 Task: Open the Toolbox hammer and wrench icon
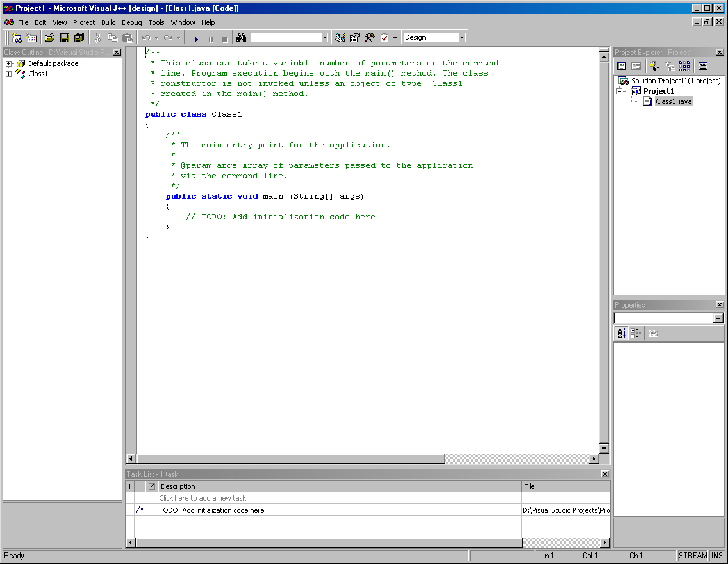point(370,38)
